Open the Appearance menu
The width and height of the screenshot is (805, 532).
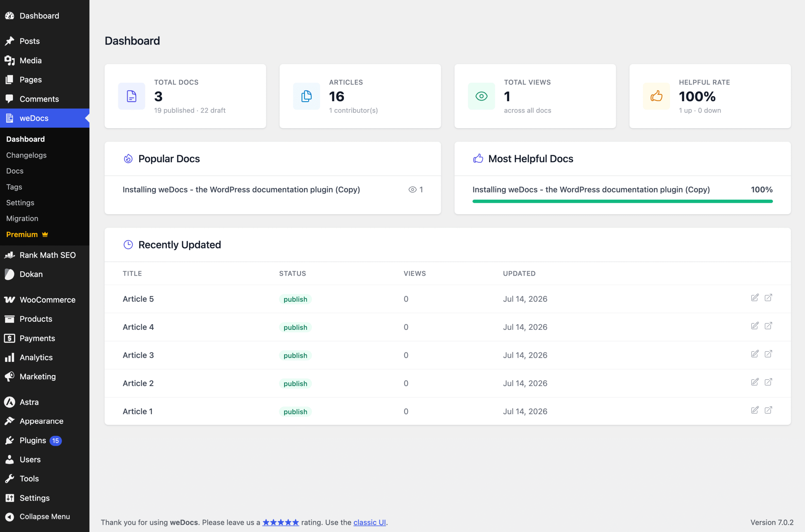tap(45, 421)
